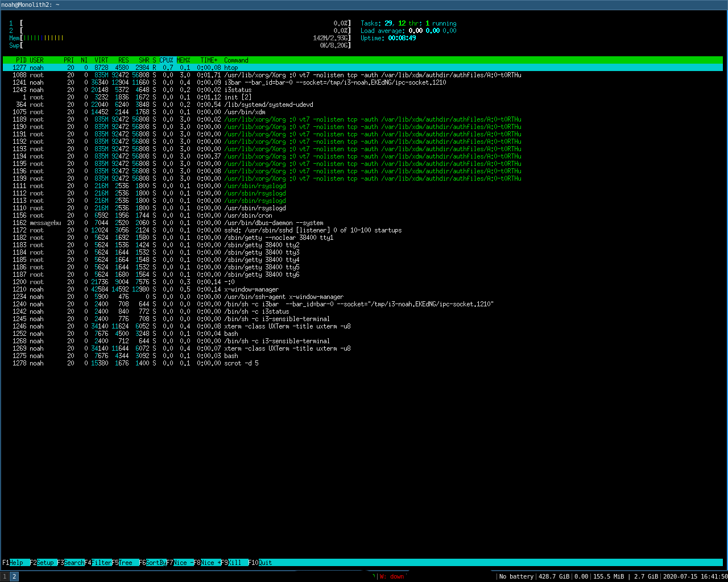Image resolution: width=728 pixels, height=582 pixels.
Task: Select the i3status process, PID 1243
Action: [363, 90]
